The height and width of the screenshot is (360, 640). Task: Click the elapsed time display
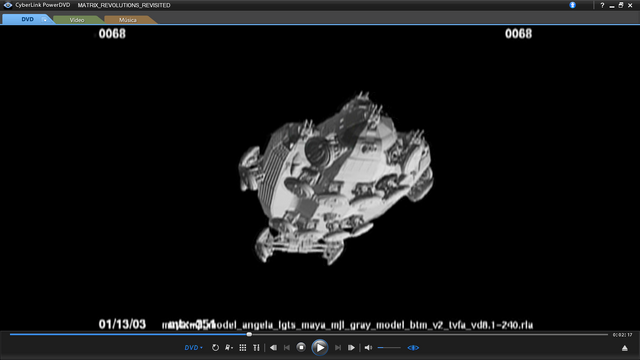point(622,335)
